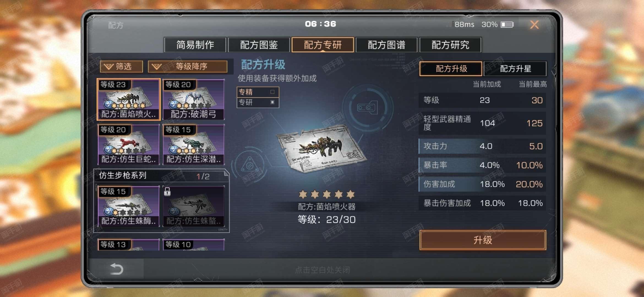
Task: Select the 配方:仿生蛛酶 level 15 card
Action: (x=129, y=206)
